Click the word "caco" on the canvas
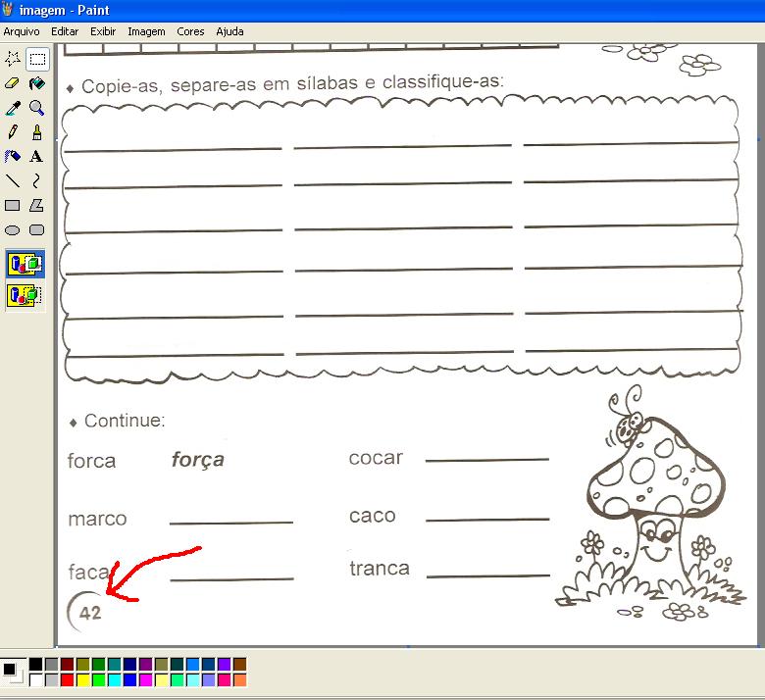The image size is (765, 700). click(373, 516)
